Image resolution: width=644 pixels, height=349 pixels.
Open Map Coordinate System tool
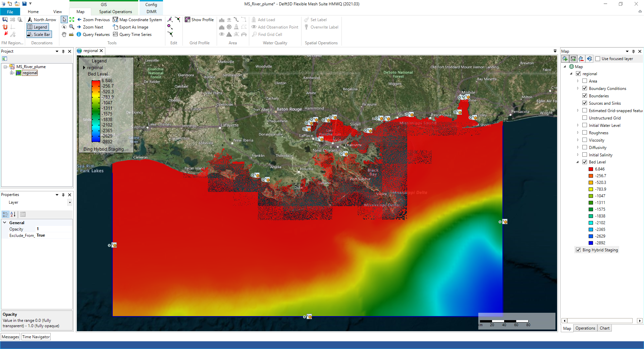115,20
